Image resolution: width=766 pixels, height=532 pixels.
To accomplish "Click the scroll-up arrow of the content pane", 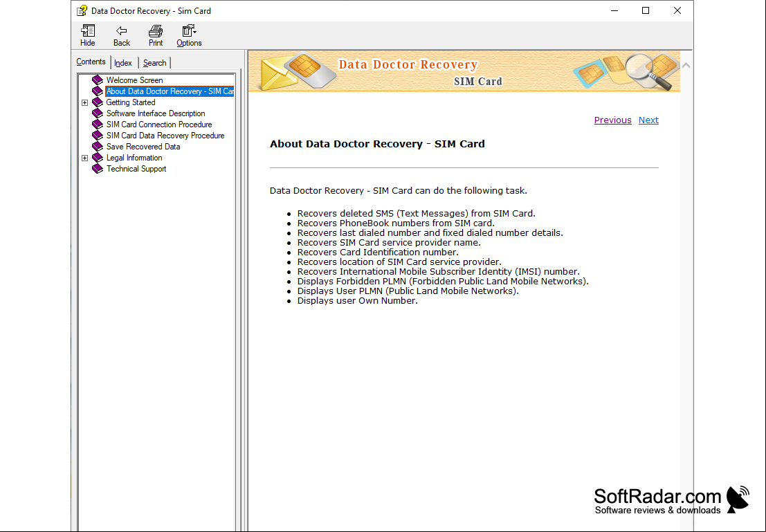I will [686, 65].
